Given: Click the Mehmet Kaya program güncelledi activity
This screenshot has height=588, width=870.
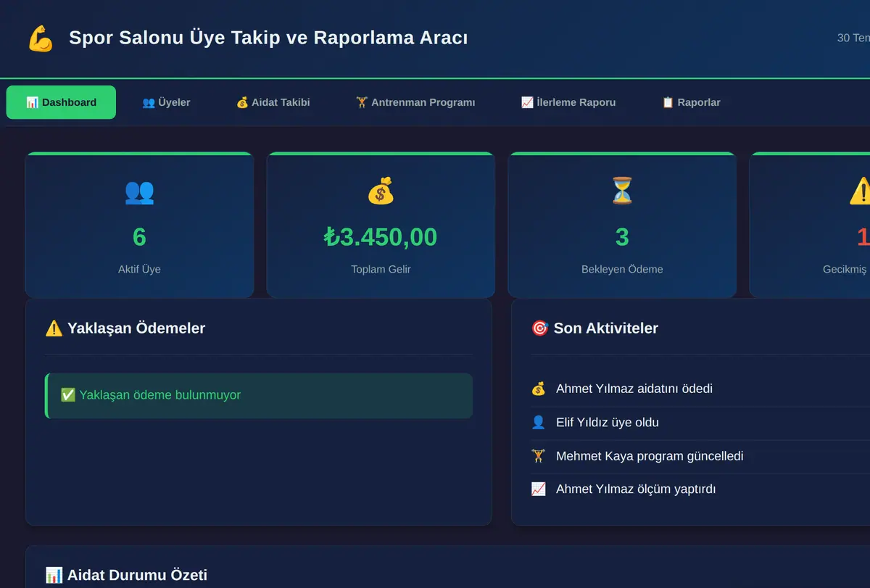Looking at the screenshot, I should coord(650,456).
